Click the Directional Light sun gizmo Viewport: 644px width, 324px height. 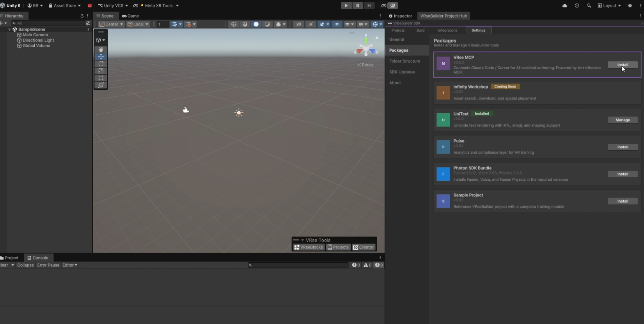pyautogui.click(x=239, y=113)
